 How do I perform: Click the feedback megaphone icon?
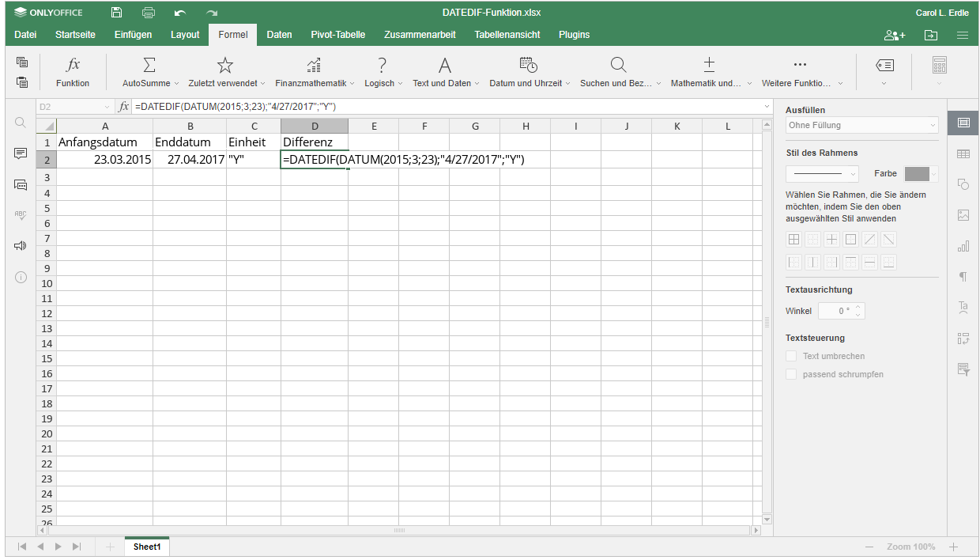pos(21,246)
